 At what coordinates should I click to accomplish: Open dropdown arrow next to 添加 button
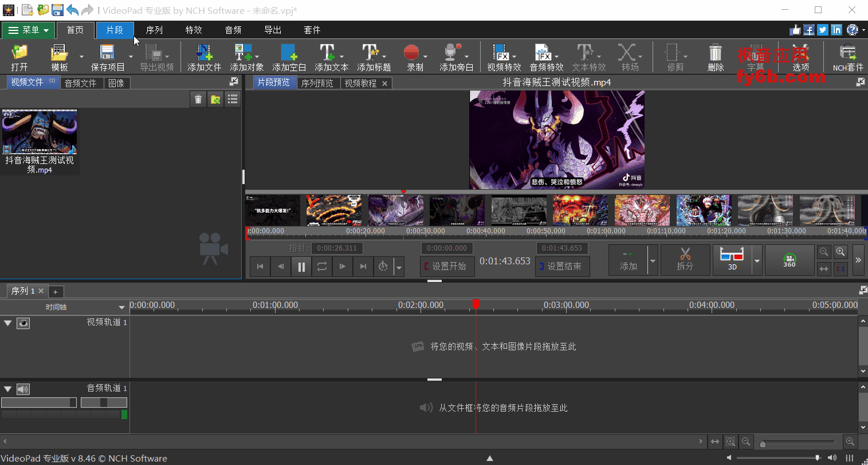653,260
